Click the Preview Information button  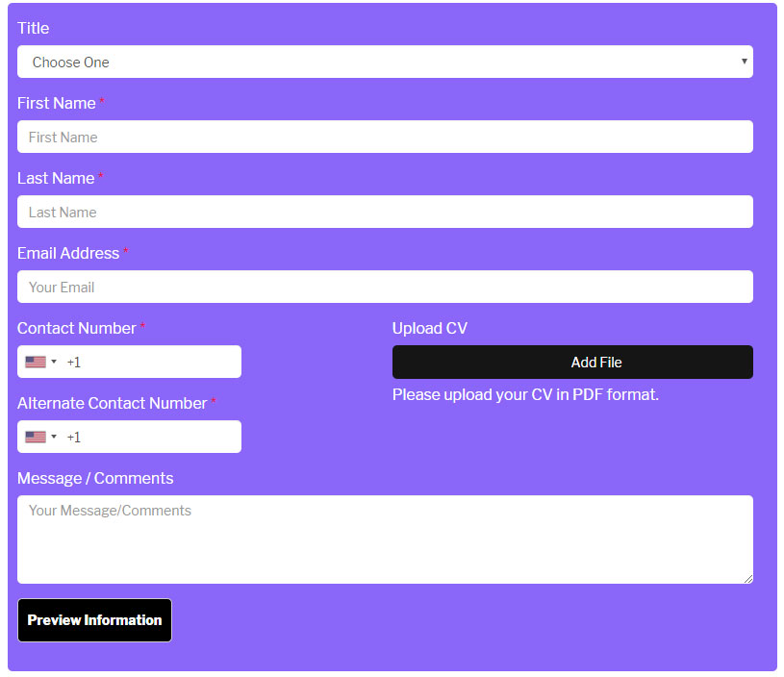[x=94, y=620]
